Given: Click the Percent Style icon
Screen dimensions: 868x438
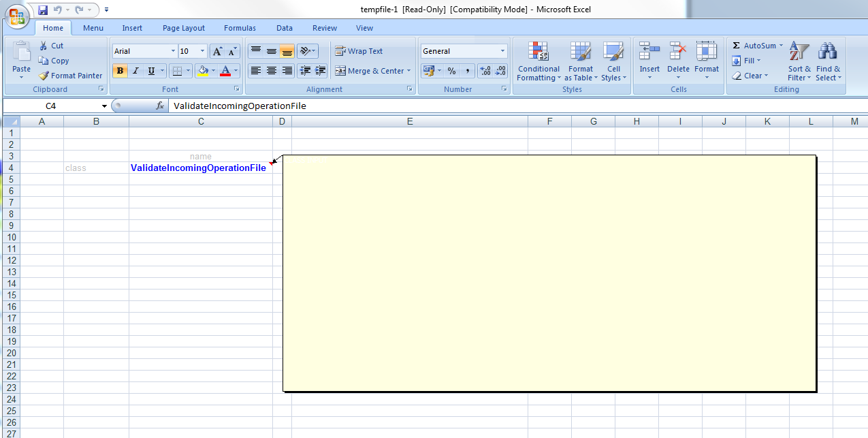Looking at the screenshot, I should point(451,71).
